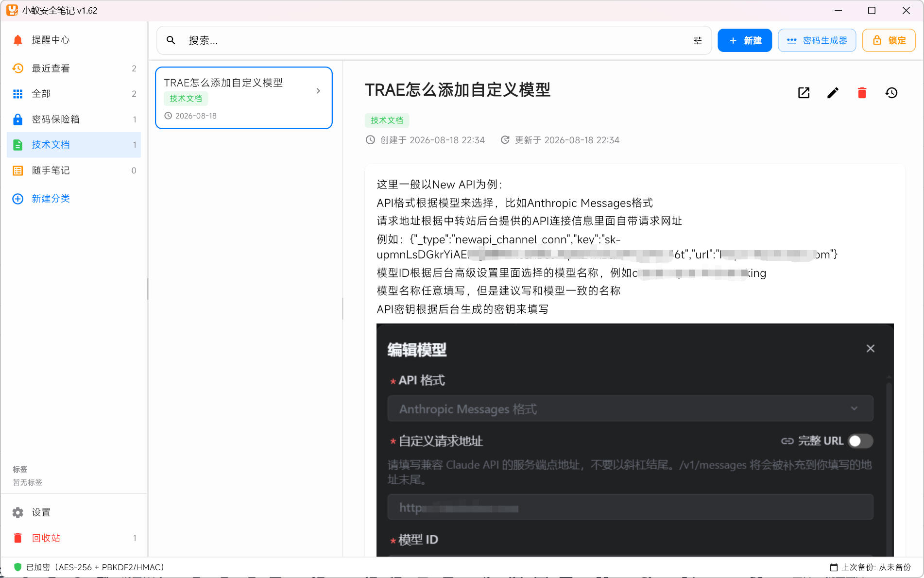Toggle the 完整 URL switch
The image size is (924, 578).
point(860,441)
